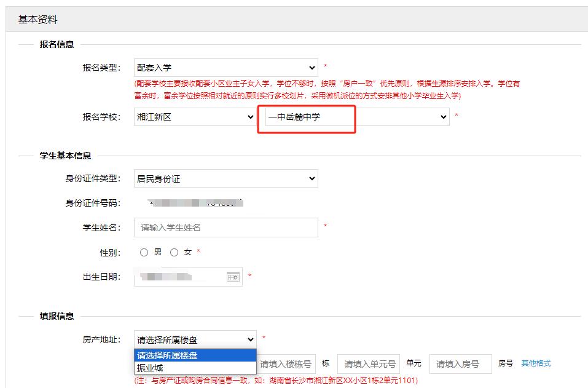Select the 男 gender radio button

tap(144, 252)
